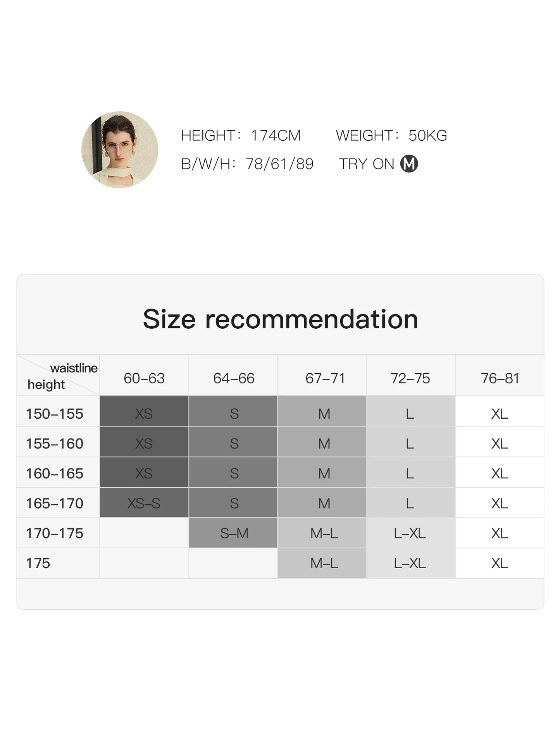560x747 pixels.
Task: Click the 175 height row label
Action: (x=38, y=563)
